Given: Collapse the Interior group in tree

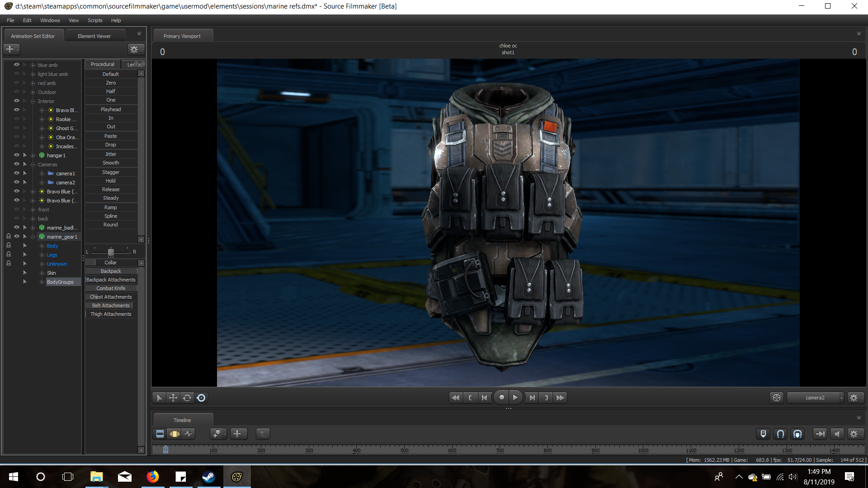Looking at the screenshot, I should [33, 101].
